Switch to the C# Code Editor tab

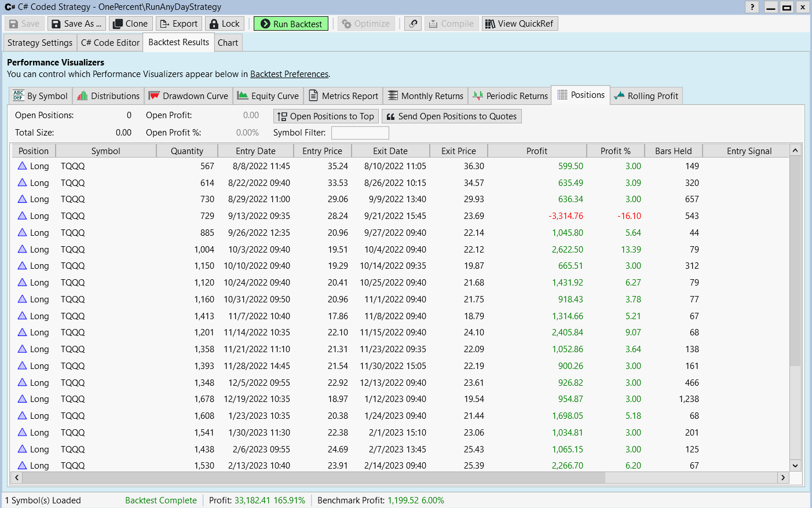point(110,43)
